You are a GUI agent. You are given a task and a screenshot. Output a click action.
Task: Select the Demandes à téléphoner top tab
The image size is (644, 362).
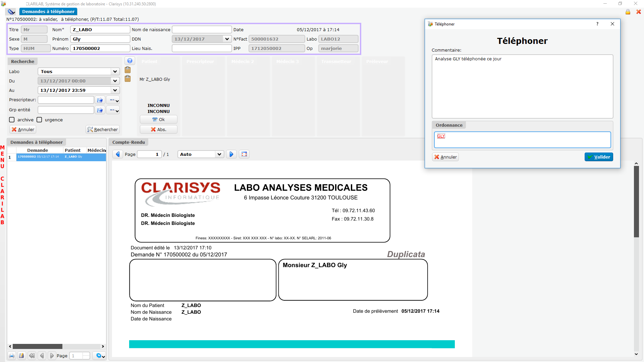48,11
